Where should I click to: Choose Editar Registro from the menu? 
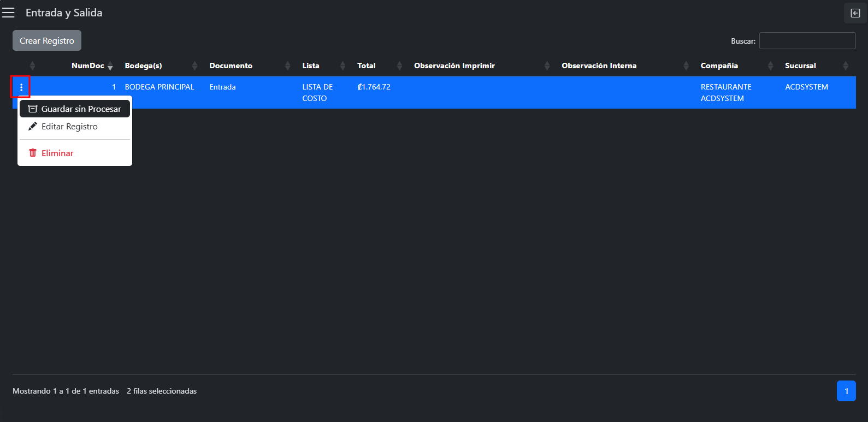(69, 126)
